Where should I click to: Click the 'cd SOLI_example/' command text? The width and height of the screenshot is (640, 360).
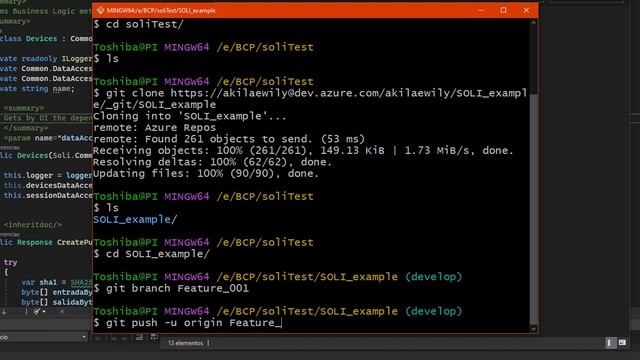pos(158,254)
